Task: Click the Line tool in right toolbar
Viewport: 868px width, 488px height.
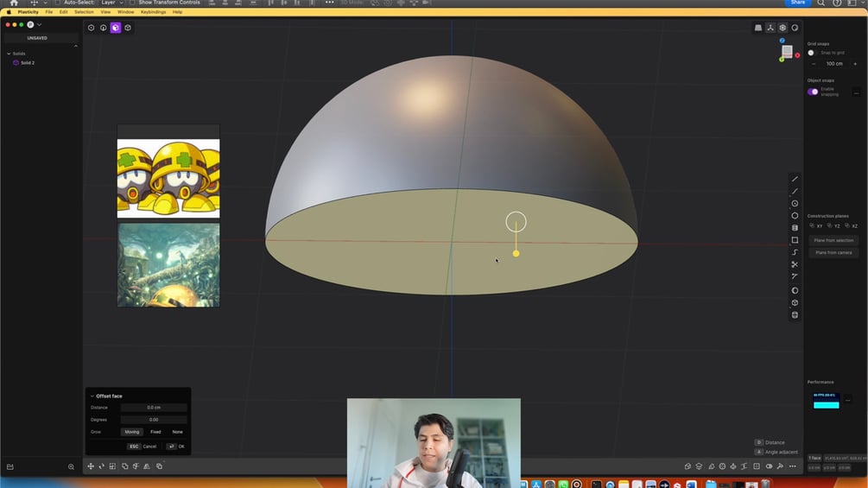Action: (795, 180)
